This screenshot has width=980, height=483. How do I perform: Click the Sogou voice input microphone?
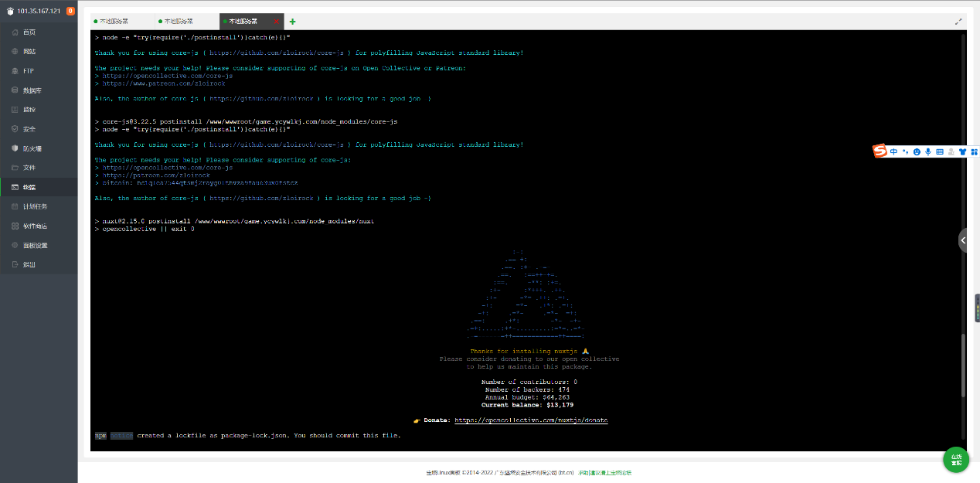pos(928,151)
